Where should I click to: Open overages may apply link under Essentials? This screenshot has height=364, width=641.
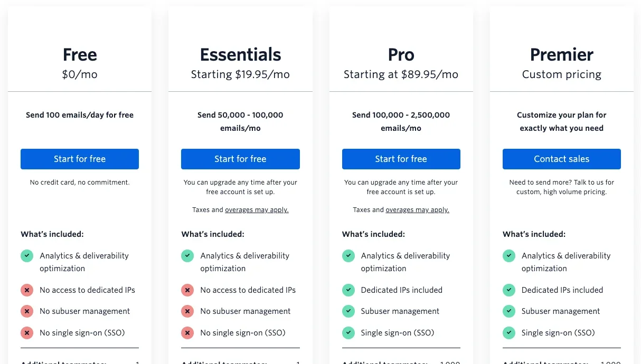click(257, 210)
